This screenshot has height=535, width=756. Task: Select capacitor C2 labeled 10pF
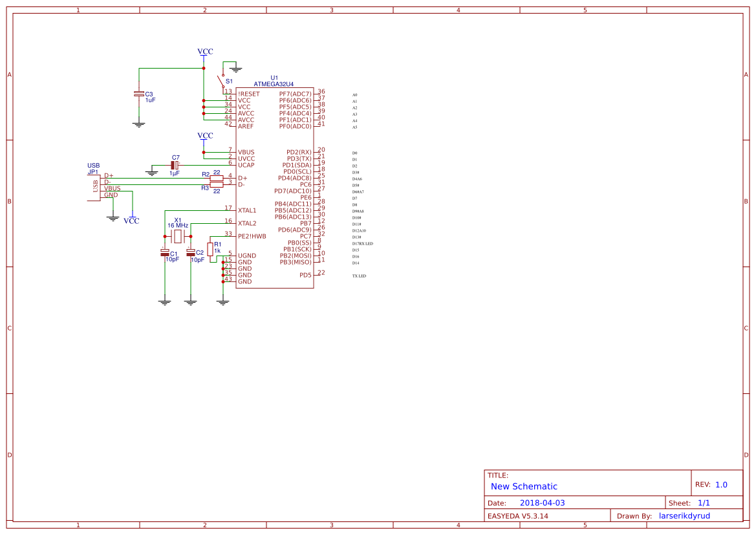coord(189,252)
